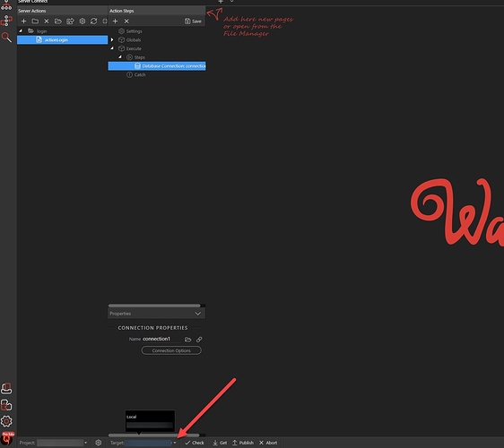Delete selected step in Action Steps
504x448 pixels.
[126, 22]
